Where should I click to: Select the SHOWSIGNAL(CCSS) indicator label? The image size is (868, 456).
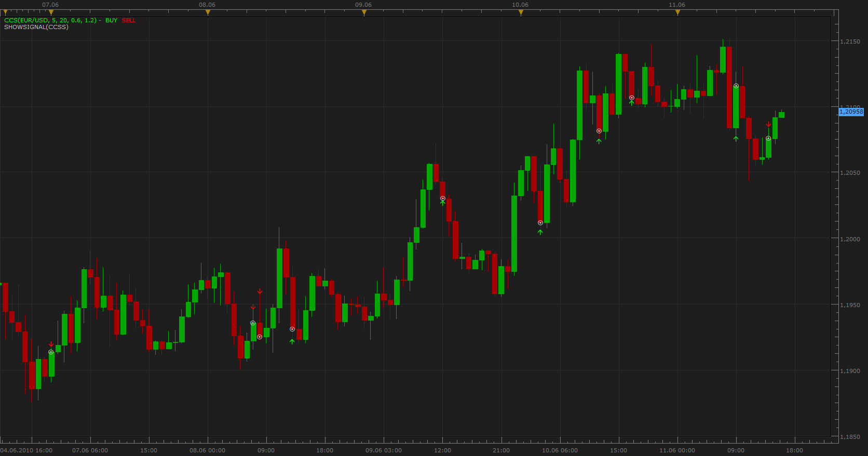[x=36, y=27]
